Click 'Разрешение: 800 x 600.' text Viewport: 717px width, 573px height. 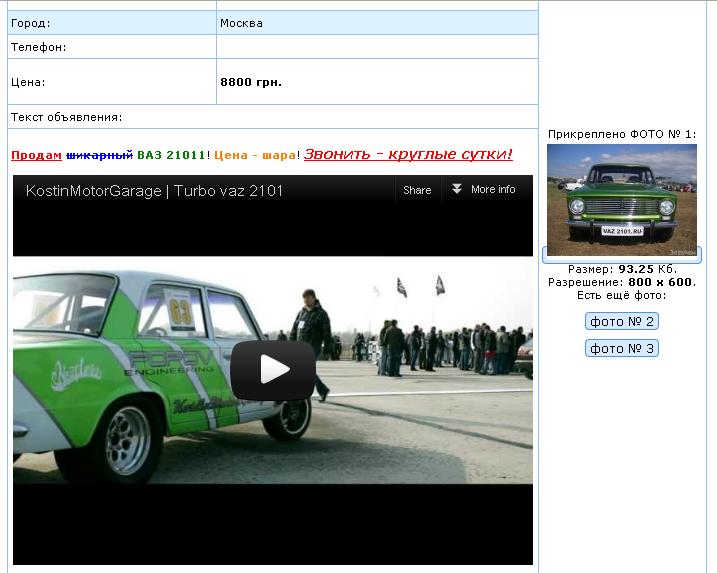point(622,282)
